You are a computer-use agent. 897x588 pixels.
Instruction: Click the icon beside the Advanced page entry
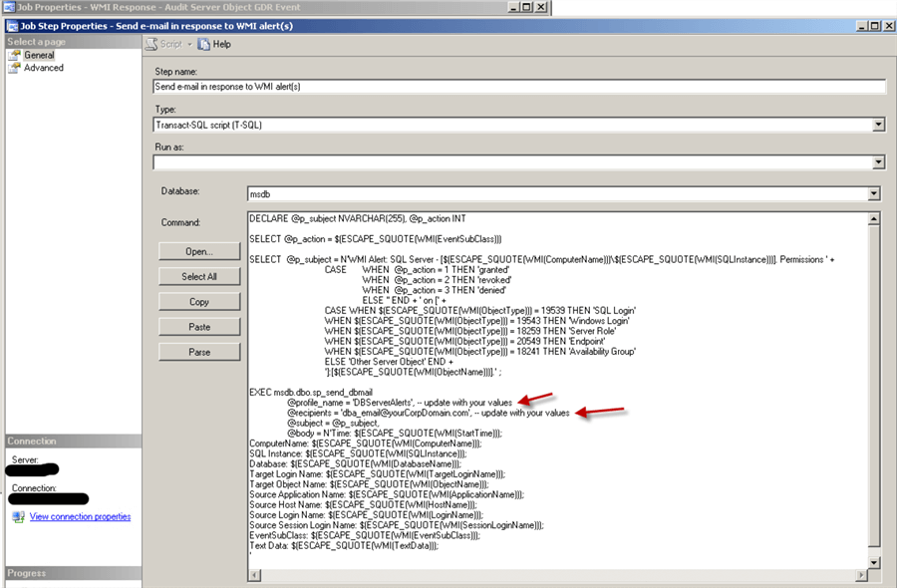(x=14, y=68)
